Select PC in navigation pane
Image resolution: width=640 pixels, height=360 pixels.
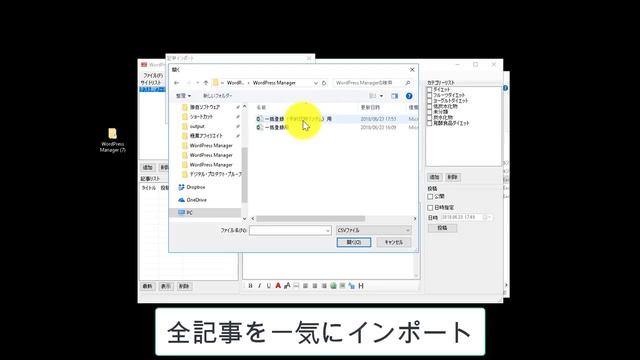click(189, 213)
